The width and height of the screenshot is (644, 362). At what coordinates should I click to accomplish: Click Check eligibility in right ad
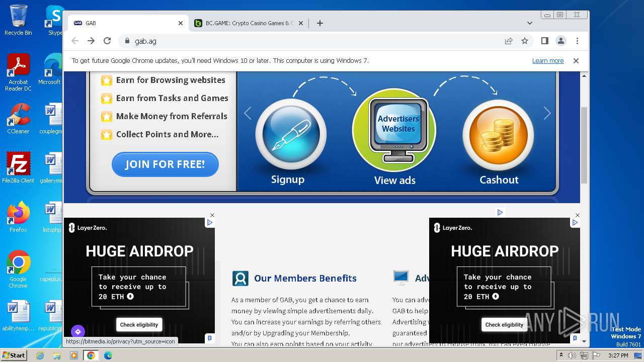pos(504,325)
